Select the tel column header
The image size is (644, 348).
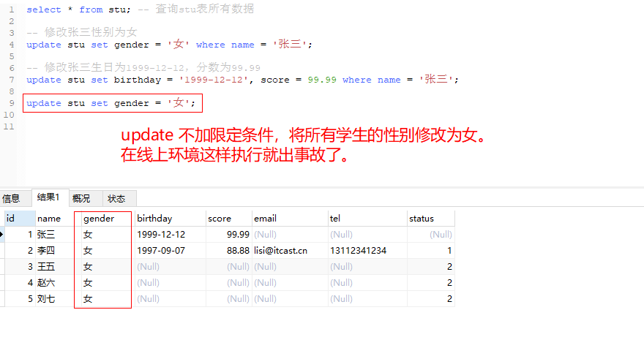pos(335,218)
